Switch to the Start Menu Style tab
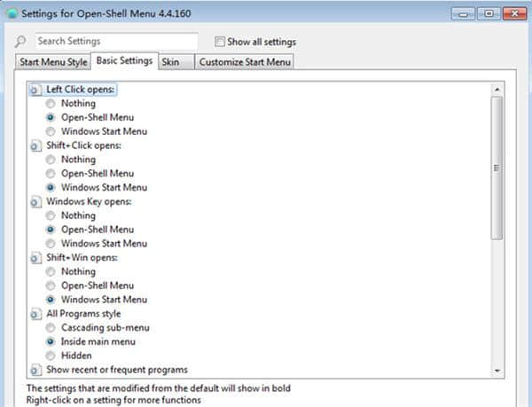Image resolution: width=532 pixels, height=407 pixels. [x=54, y=62]
